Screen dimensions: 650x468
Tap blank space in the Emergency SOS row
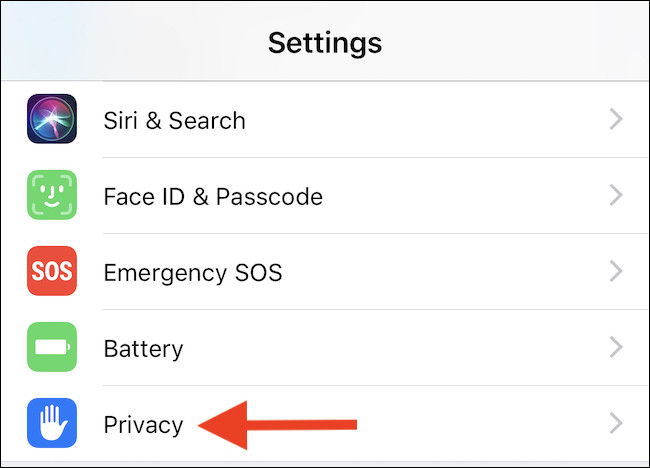pyautogui.click(x=450, y=272)
